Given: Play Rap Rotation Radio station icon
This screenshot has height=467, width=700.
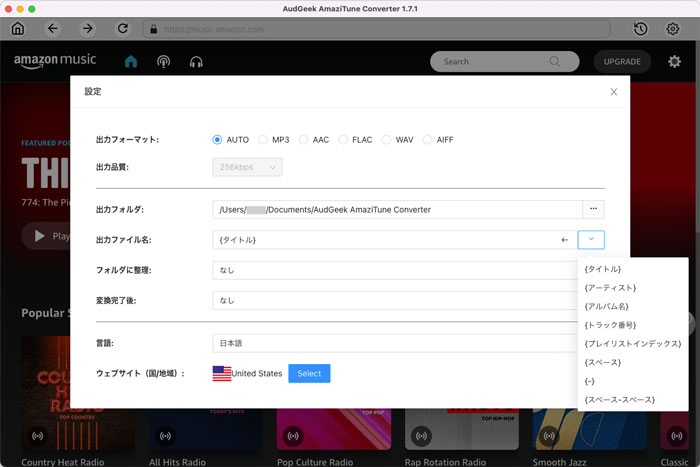Looking at the screenshot, I should coord(421,436).
